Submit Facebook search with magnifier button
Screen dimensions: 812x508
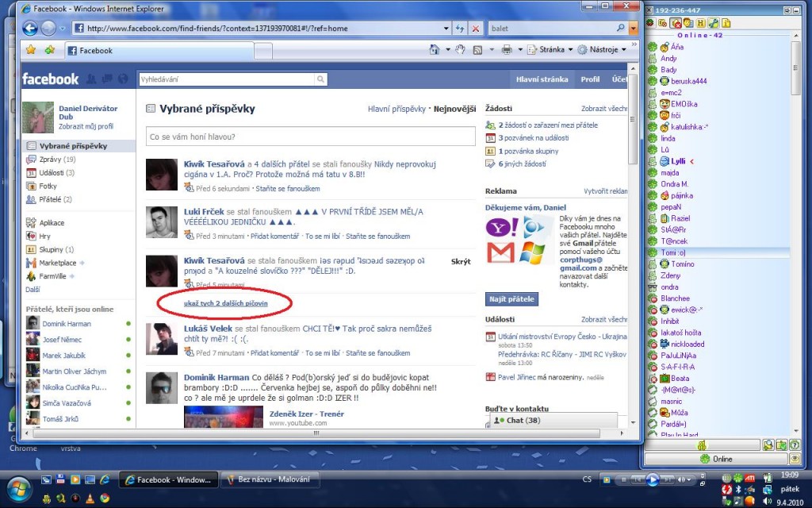click(320, 79)
